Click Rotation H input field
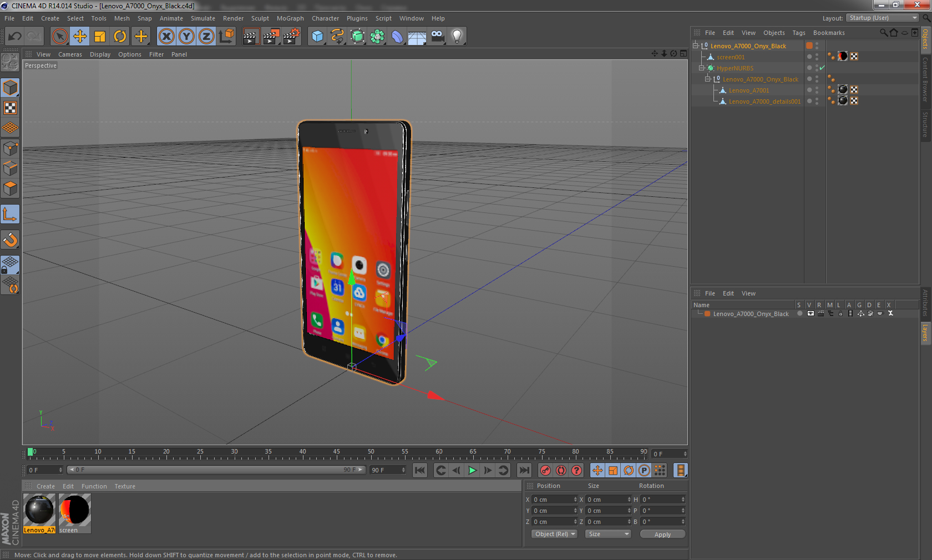 pyautogui.click(x=663, y=500)
